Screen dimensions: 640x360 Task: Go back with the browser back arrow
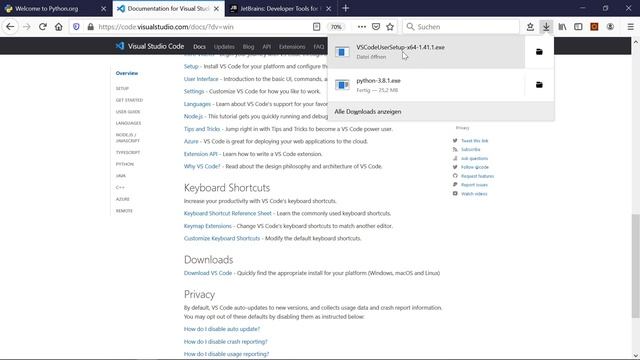(10, 27)
